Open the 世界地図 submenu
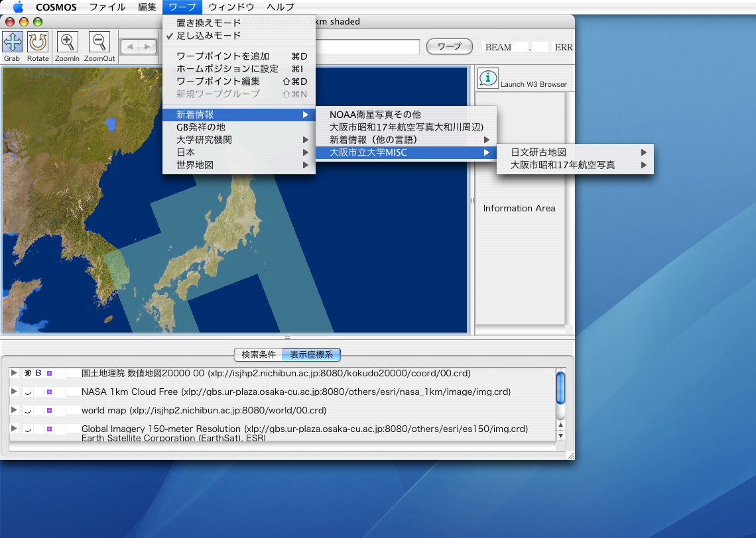Viewport: 756px width, 538px height. pyautogui.click(x=239, y=165)
